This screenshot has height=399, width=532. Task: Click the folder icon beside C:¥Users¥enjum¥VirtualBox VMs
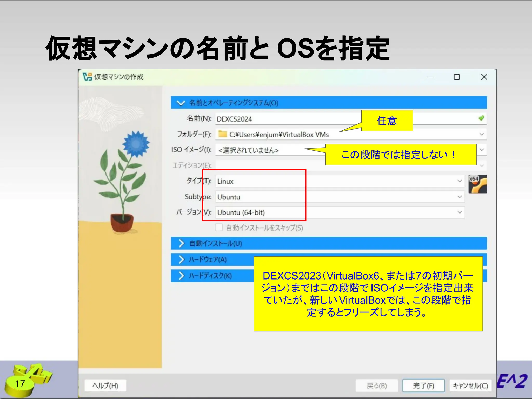pos(222,134)
